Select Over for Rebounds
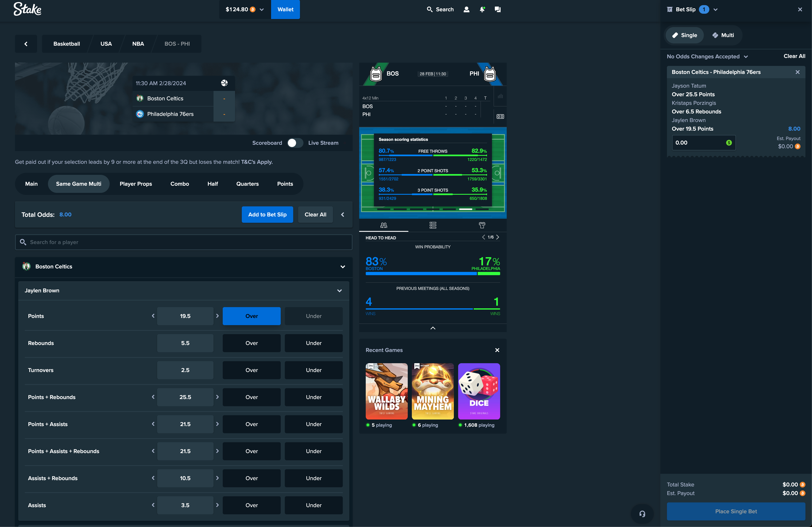 [251, 343]
